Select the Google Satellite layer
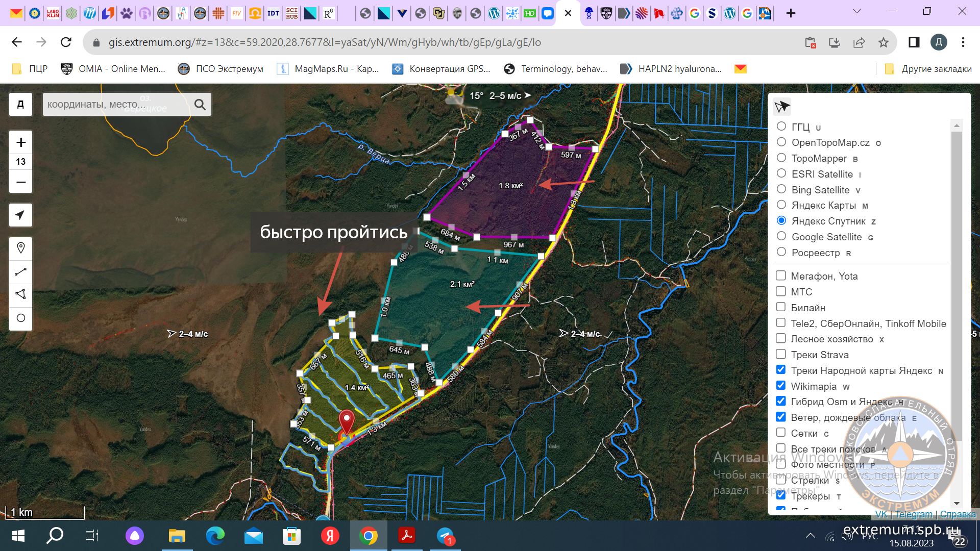The image size is (980, 551). 781,236
